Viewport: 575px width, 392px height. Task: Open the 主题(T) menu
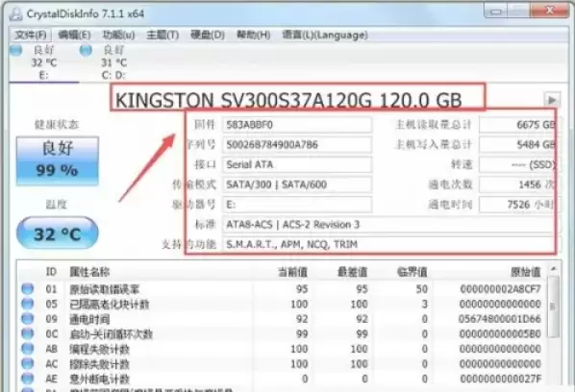click(x=162, y=36)
